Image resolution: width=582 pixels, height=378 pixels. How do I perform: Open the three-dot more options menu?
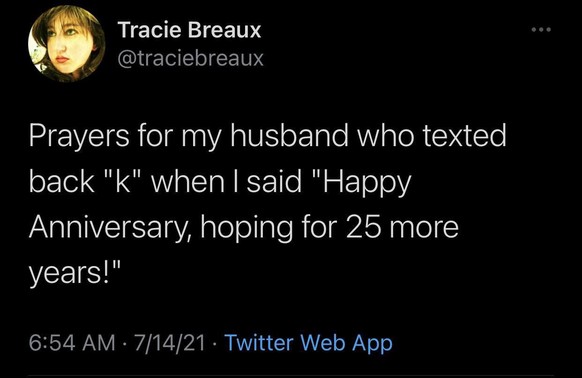(x=541, y=29)
